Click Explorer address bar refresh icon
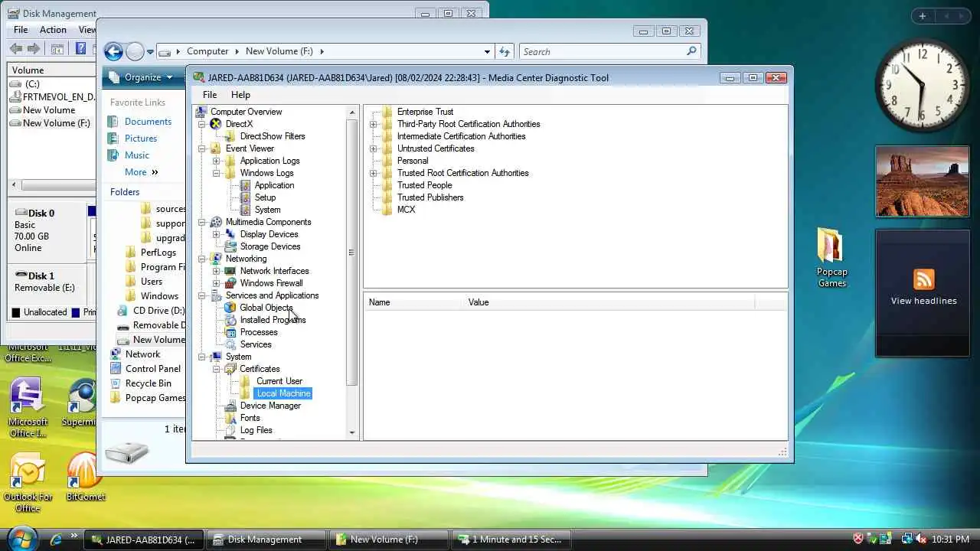This screenshot has height=551, width=980. tap(505, 51)
